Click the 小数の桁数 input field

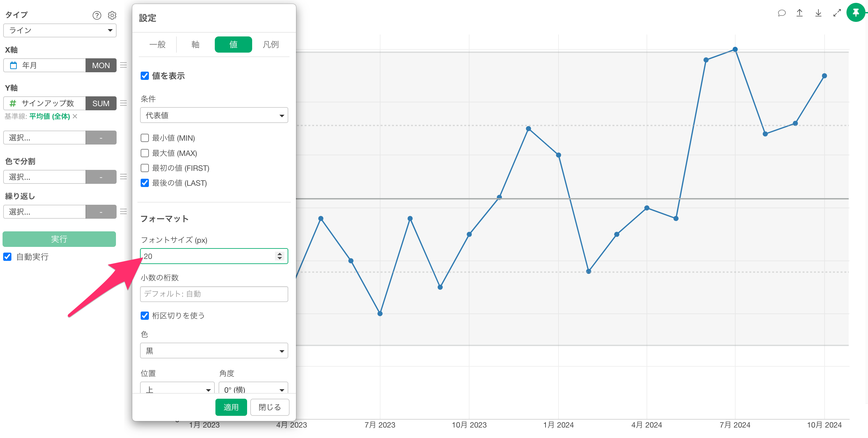tap(214, 294)
